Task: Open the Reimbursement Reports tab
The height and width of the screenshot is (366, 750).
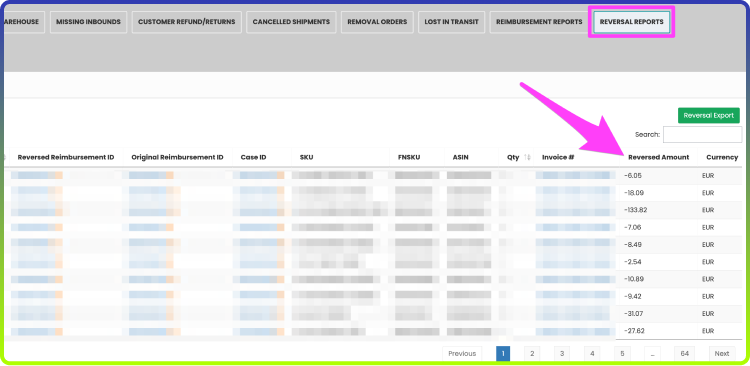Action: coord(539,22)
